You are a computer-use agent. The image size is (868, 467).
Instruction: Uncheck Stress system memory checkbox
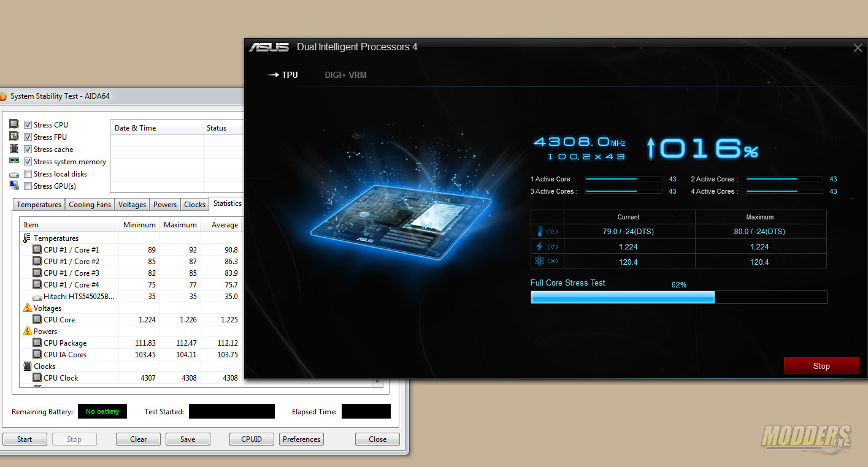28,161
